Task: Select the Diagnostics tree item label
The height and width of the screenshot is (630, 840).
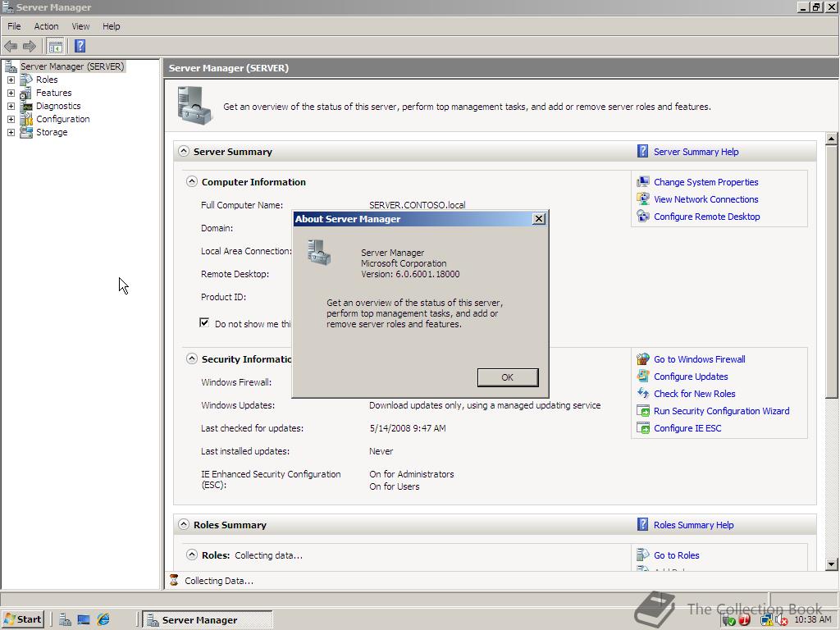Action: click(58, 106)
